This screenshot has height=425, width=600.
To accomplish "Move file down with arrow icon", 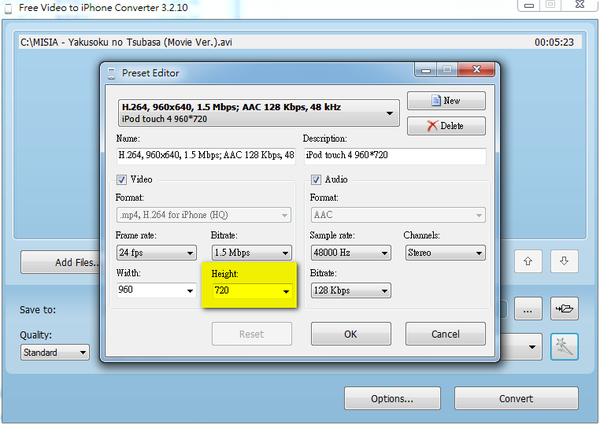I will pos(564,261).
